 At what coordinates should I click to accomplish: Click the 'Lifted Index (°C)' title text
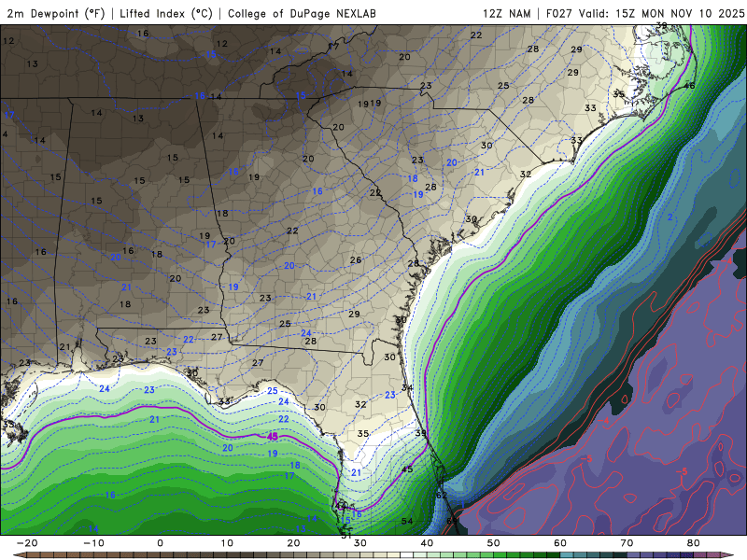[166, 13]
